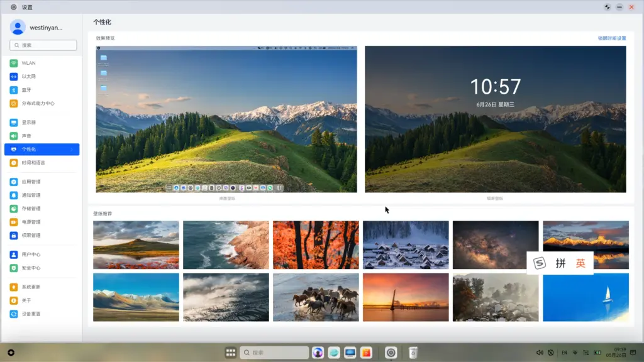
Task: Expand the 个性化 sidebar item chevron
Action: point(72,150)
